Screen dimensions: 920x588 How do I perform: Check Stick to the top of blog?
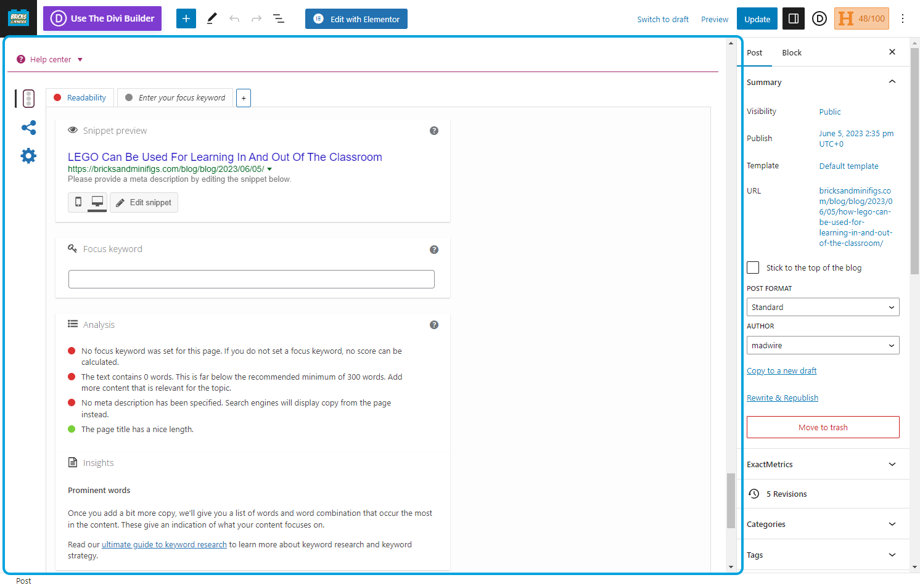coord(753,267)
